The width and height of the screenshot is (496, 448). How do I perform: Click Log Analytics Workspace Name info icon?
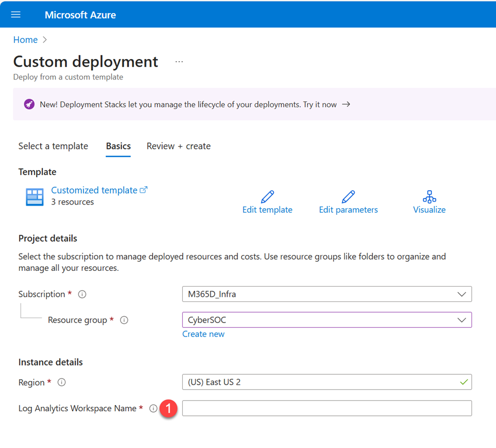(x=153, y=408)
